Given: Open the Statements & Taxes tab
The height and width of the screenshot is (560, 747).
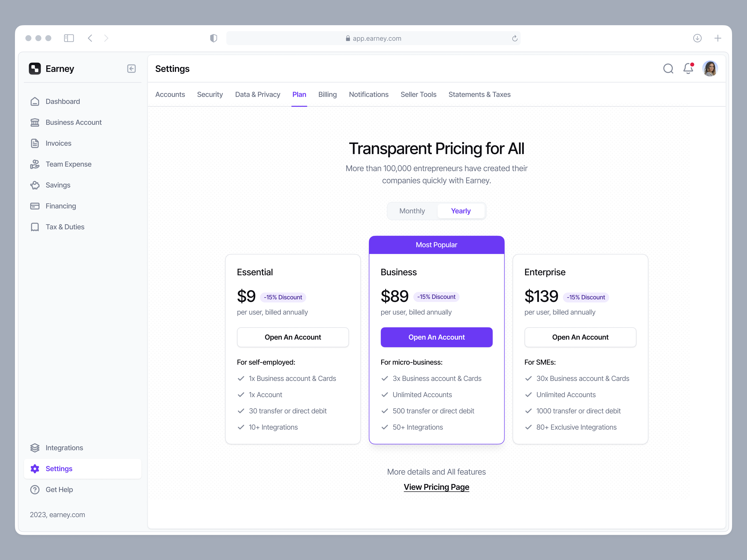Looking at the screenshot, I should coord(479,94).
